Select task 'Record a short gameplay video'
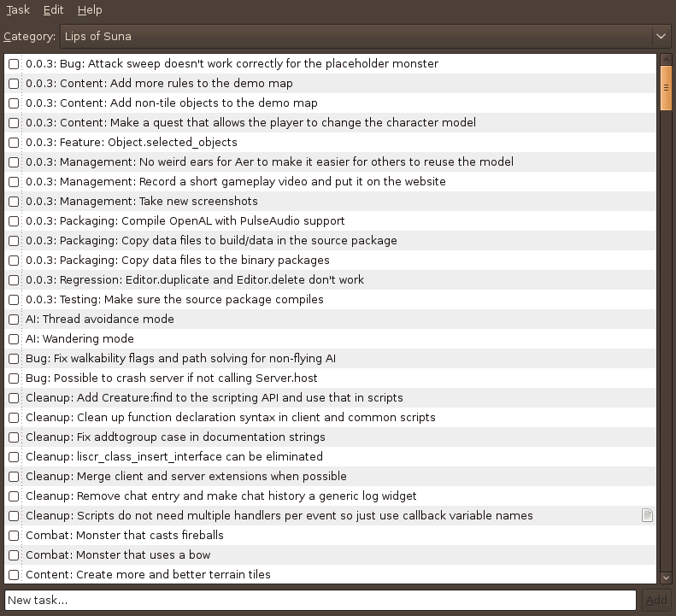This screenshot has width=676, height=616. pyautogui.click(x=235, y=181)
